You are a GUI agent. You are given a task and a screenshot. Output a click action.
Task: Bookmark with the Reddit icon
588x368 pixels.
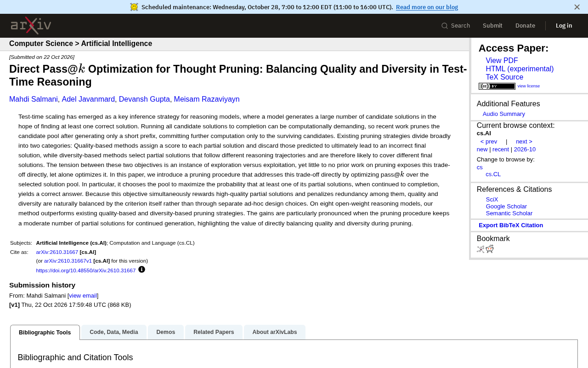point(490,249)
